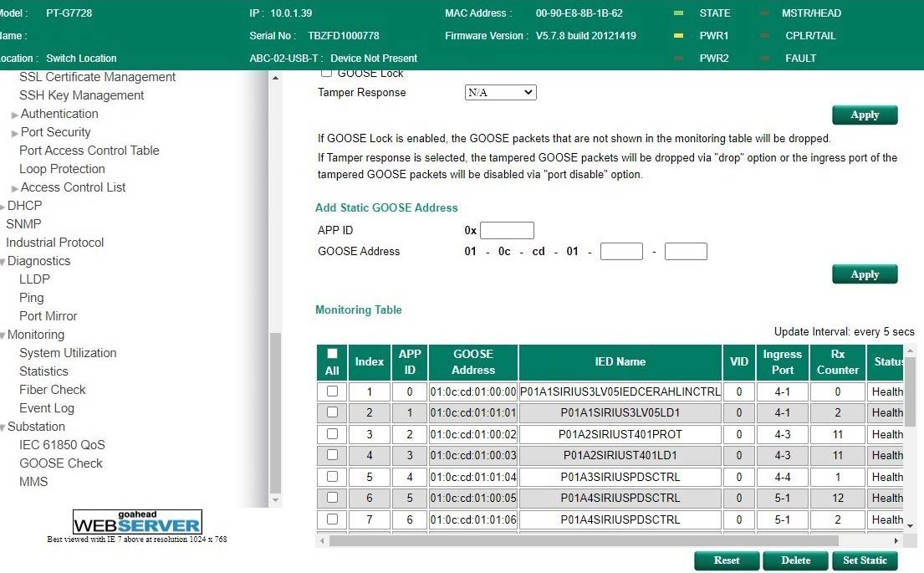Click the MSTR/HEAD LED indicator
The width and height of the screenshot is (924, 573).
point(764,13)
